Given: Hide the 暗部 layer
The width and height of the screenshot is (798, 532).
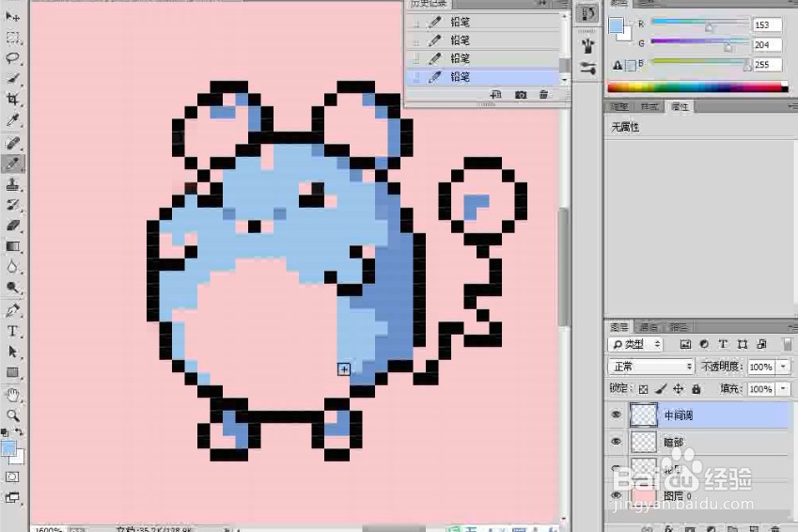Looking at the screenshot, I should [616, 442].
